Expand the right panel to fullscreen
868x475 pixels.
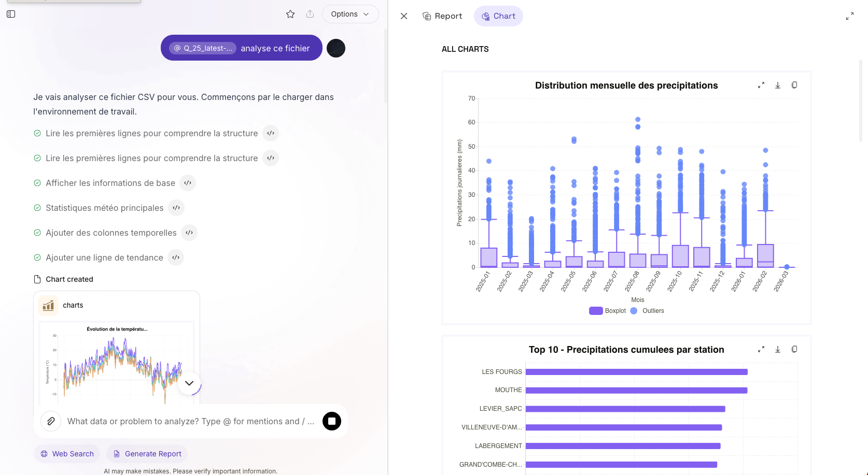pyautogui.click(x=850, y=16)
